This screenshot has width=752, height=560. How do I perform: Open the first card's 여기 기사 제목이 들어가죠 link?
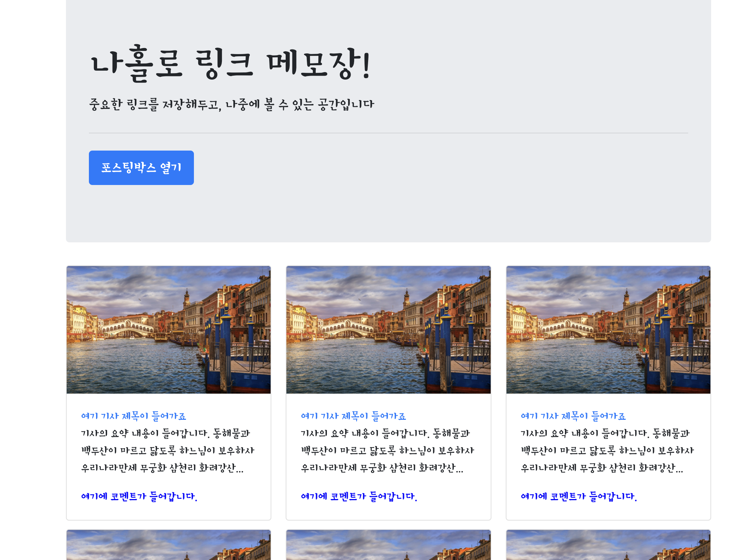(x=133, y=416)
